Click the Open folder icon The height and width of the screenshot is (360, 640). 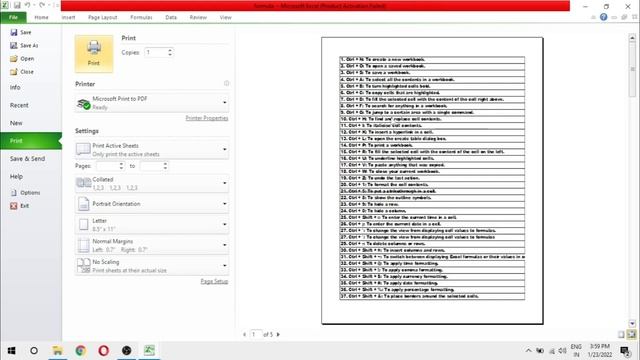pos(14,58)
